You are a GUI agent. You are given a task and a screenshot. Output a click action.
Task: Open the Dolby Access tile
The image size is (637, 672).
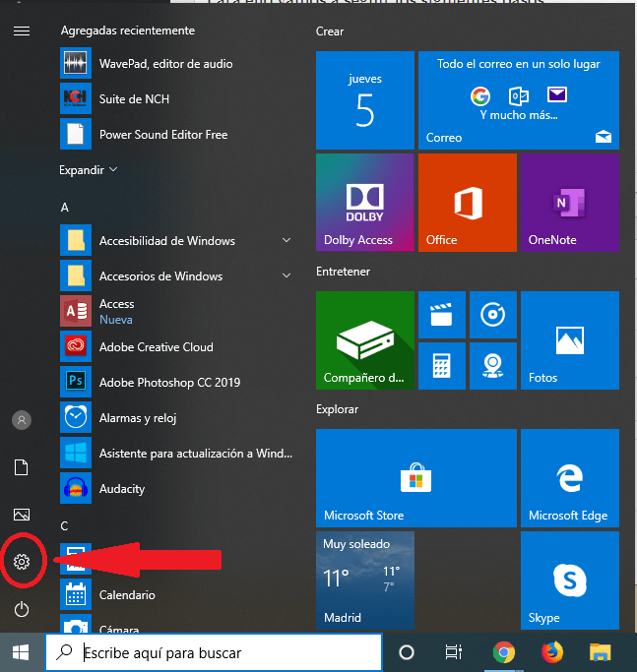365,203
